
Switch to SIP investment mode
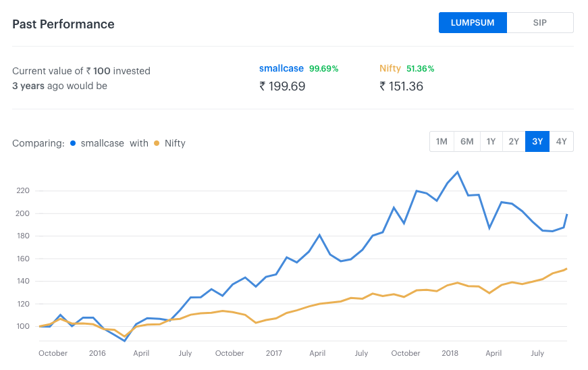pyautogui.click(x=540, y=23)
